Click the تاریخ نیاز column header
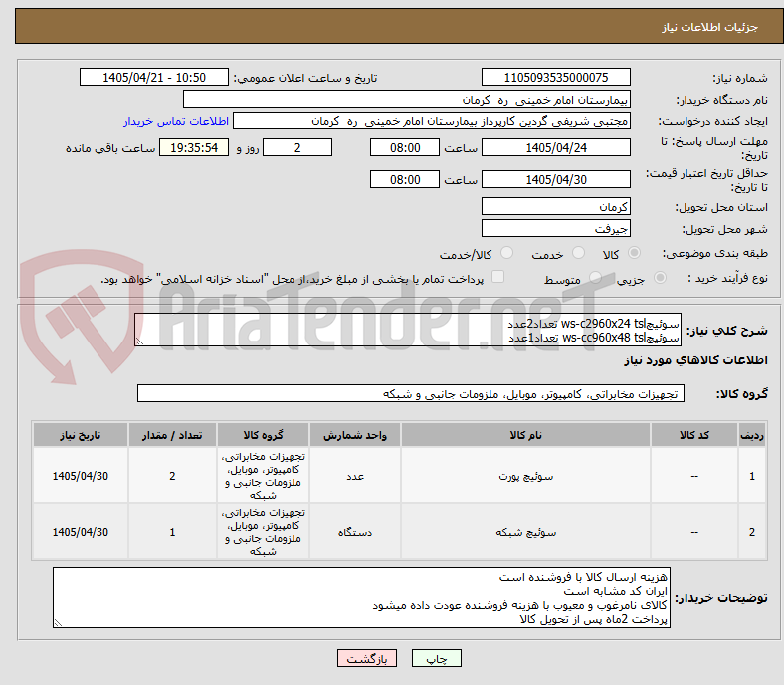The height and width of the screenshot is (685, 784). (x=81, y=435)
